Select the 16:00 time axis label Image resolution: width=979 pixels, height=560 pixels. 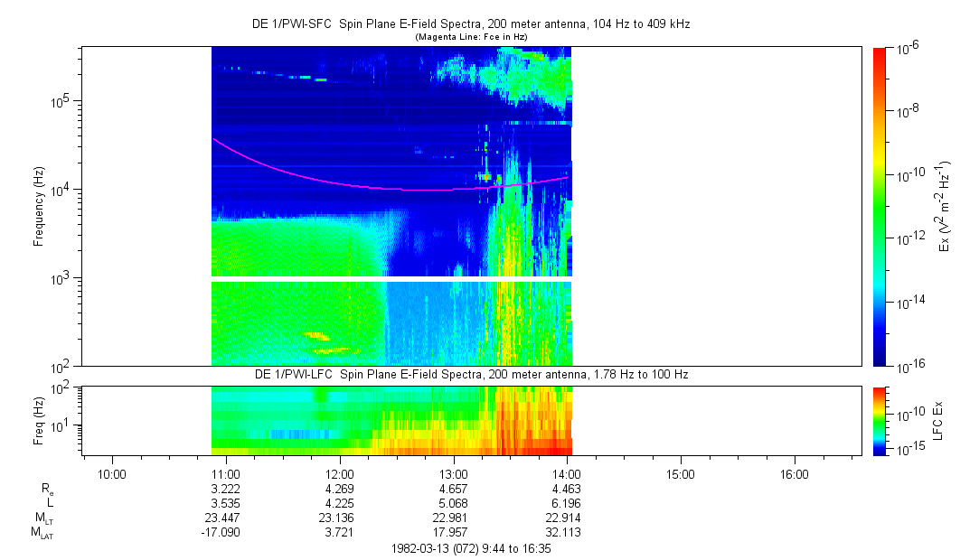pos(794,472)
